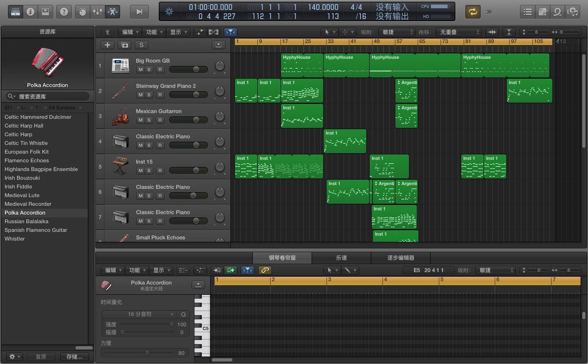Click the quantize Q button

(183, 314)
